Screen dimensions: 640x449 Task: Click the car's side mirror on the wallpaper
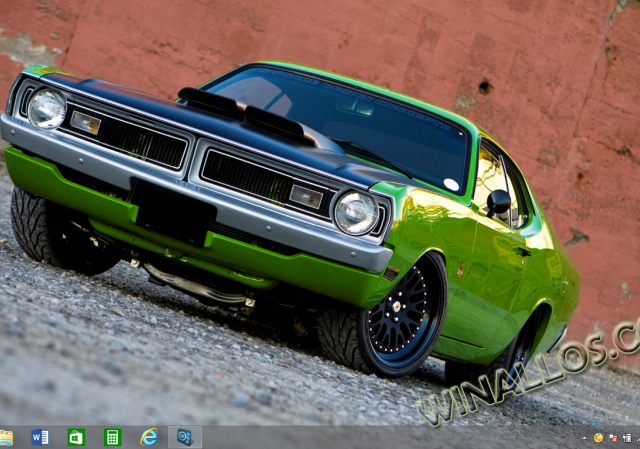pyautogui.click(x=497, y=202)
